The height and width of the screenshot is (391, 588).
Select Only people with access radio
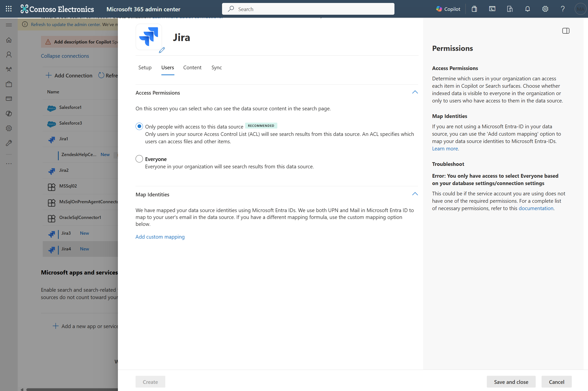139,126
